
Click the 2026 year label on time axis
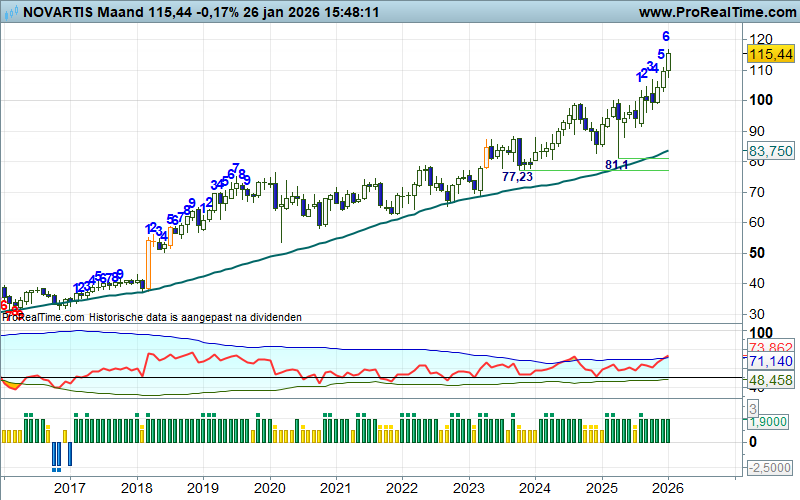point(665,488)
